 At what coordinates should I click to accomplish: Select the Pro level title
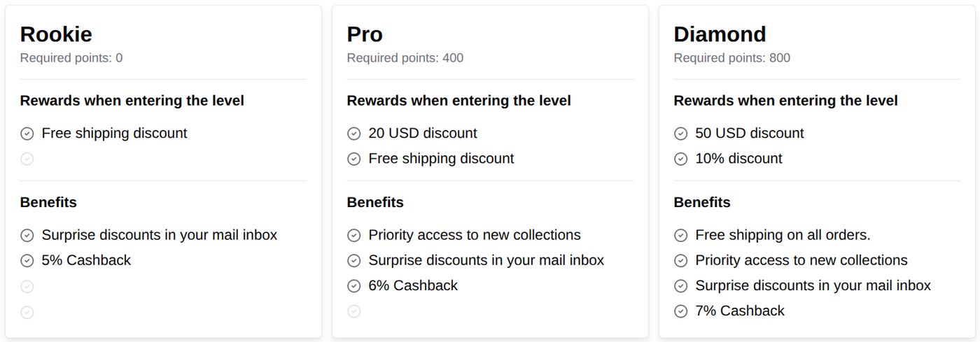coord(365,34)
